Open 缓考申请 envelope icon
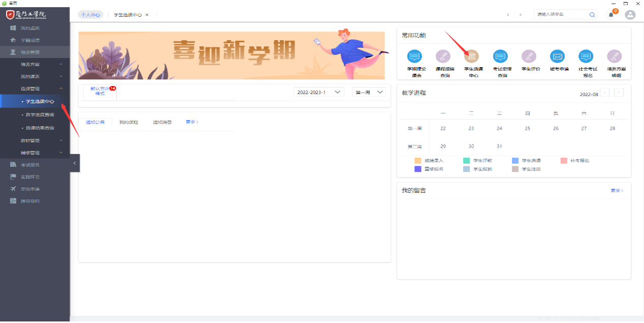This screenshot has height=323, width=644. [557, 56]
